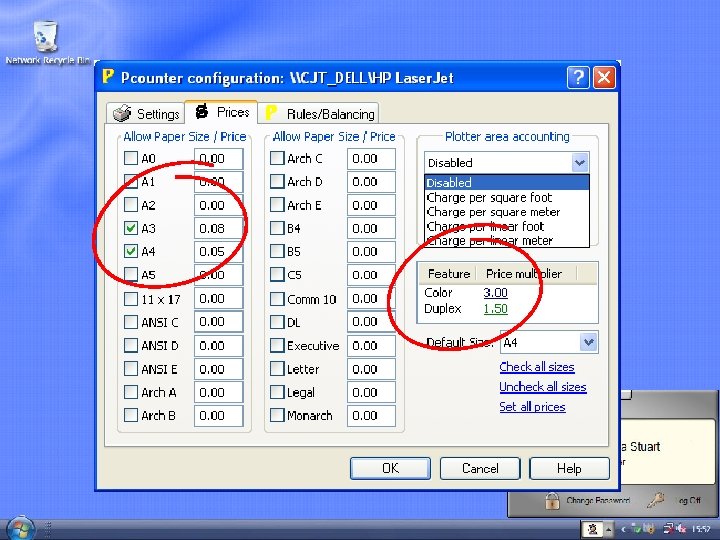Click the Monarch price field
The width and height of the screenshot is (720, 540).
[371, 416]
